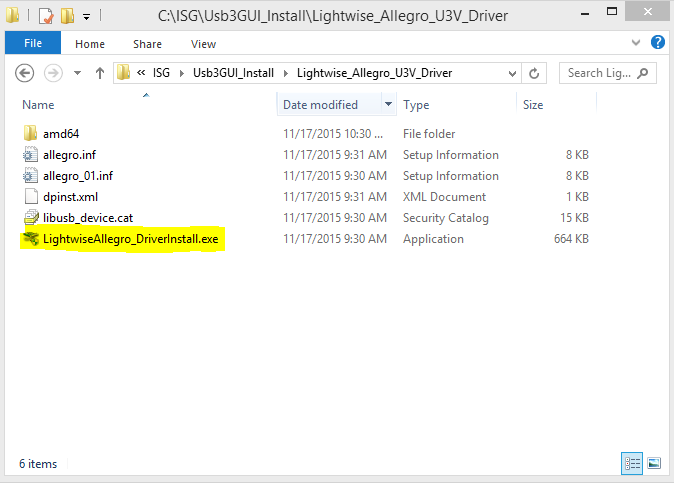Refresh the folder view

tap(534, 73)
